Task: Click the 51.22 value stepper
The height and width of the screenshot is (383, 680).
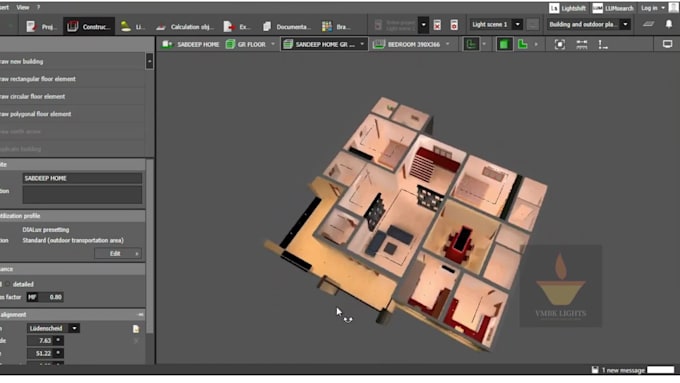Action: tap(58, 354)
